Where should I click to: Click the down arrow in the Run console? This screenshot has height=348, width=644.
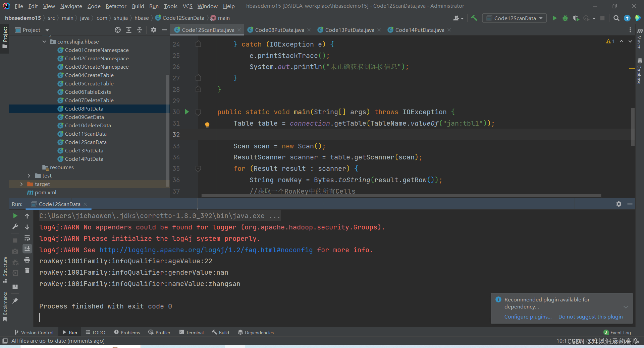point(27,227)
